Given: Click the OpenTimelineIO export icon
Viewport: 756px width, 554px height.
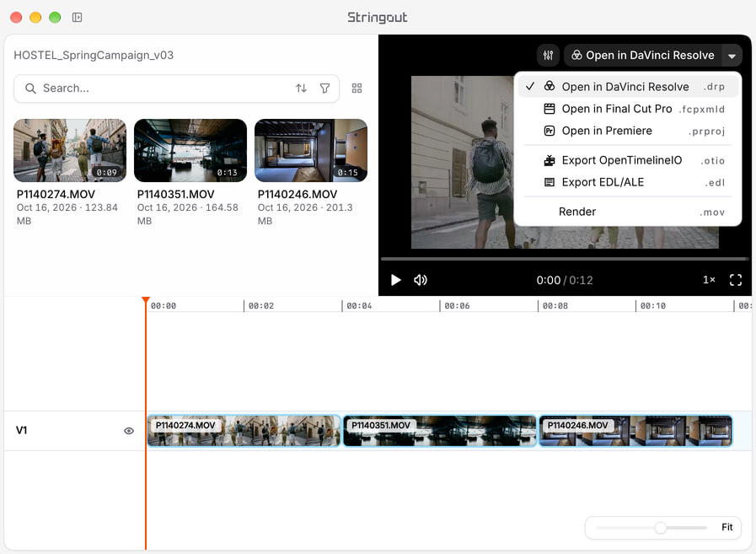Looking at the screenshot, I should (550, 160).
